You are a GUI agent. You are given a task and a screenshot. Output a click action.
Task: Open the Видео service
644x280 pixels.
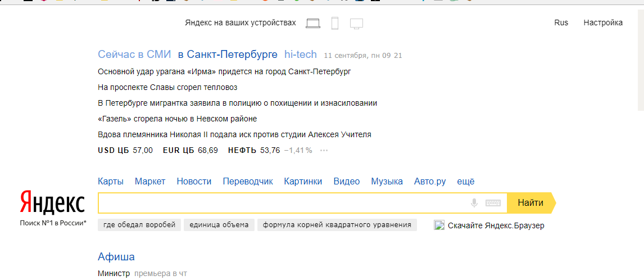point(347,181)
